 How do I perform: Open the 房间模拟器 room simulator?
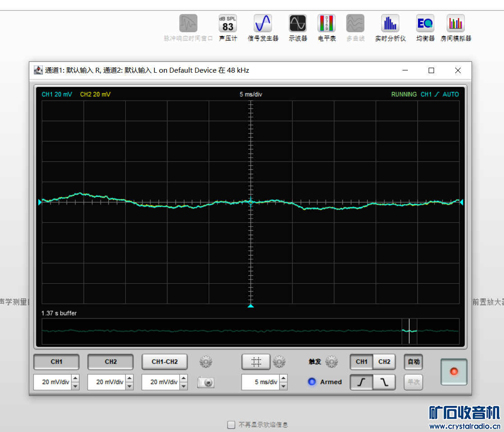point(456,23)
